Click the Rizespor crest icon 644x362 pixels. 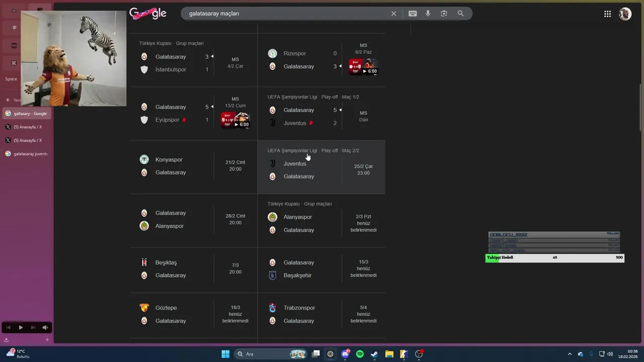click(272, 53)
